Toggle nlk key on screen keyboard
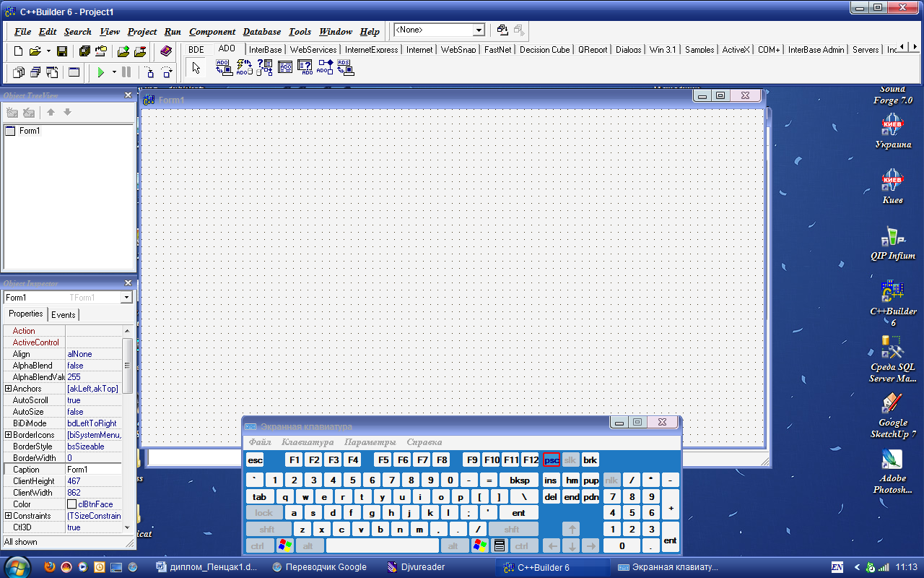Image resolution: width=924 pixels, height=578 pixels. (x=612, y=480)
